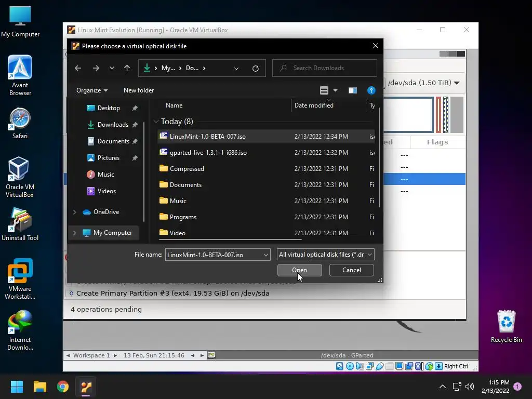Open the Organize menu

[x=92, y=90]
